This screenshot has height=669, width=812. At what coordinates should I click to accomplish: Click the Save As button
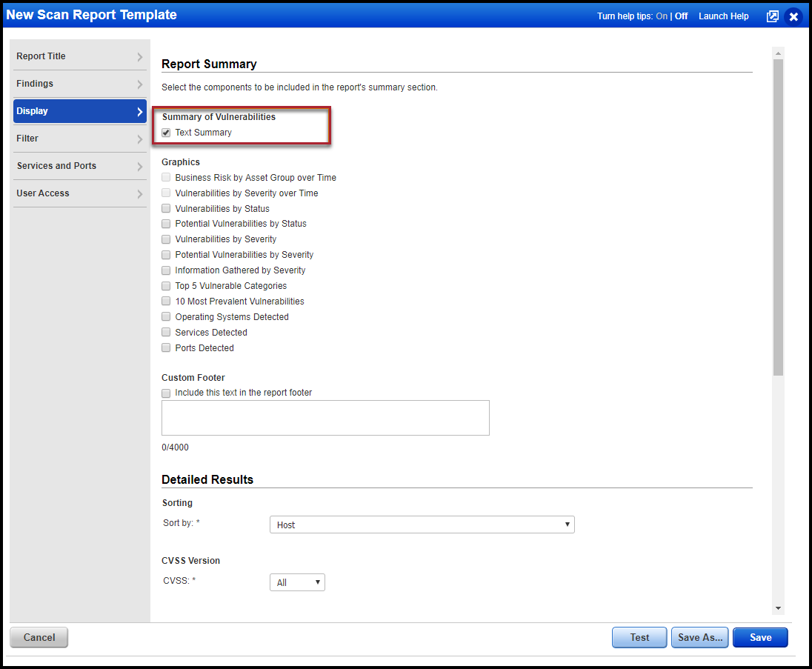(x=699, y=637)
